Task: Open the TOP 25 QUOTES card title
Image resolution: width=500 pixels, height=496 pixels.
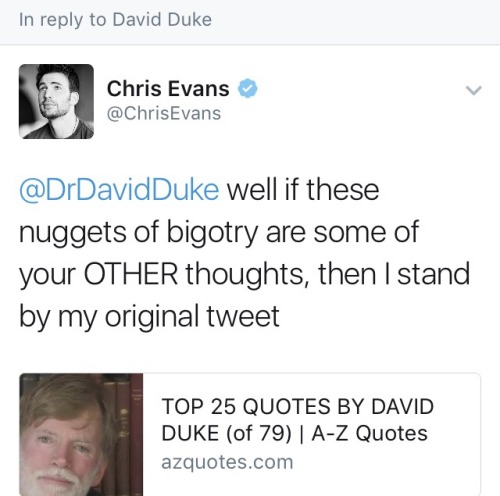Action: point(297,420)
